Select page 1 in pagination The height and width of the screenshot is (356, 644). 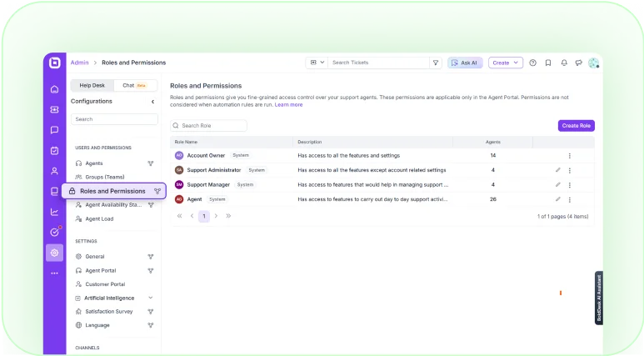[204, 216]
